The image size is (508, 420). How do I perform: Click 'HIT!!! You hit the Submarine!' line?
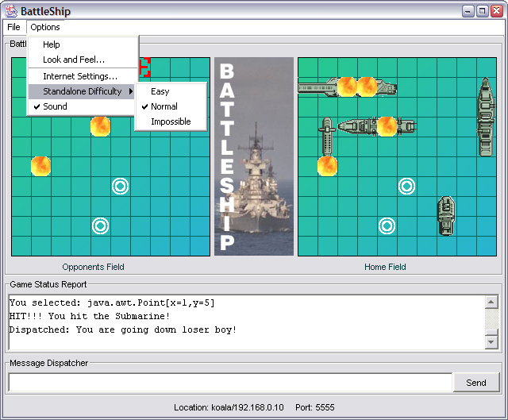point(90,316)
